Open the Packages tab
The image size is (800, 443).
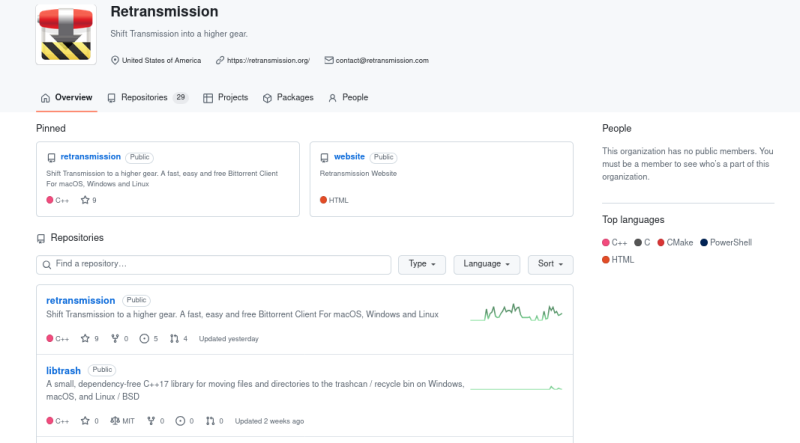click(x=288, y=97)
